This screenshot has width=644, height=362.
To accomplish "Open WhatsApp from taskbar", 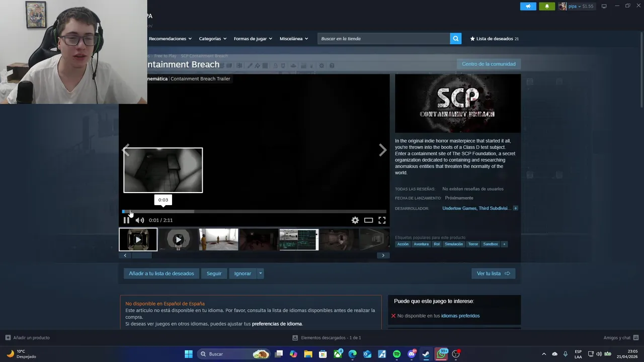I will 441,354.
